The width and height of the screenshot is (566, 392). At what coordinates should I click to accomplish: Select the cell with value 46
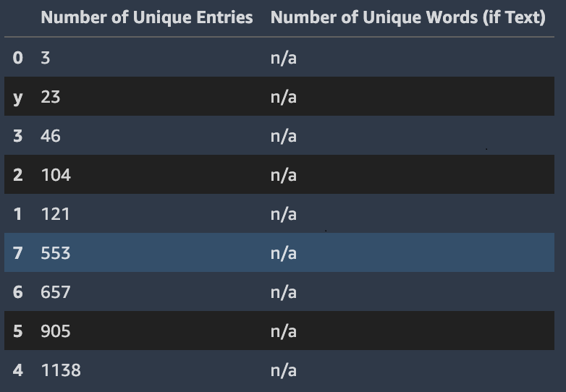coord(51,136)
